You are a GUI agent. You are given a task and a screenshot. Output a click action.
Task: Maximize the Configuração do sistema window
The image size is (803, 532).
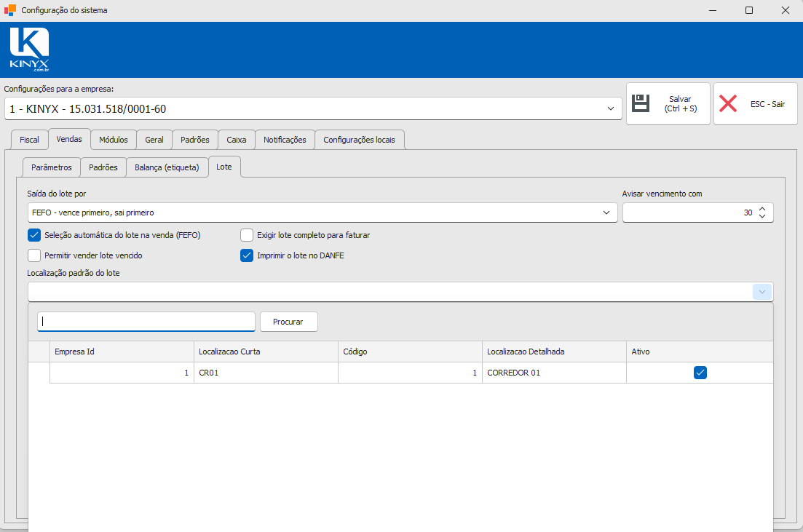coord(748,10)
